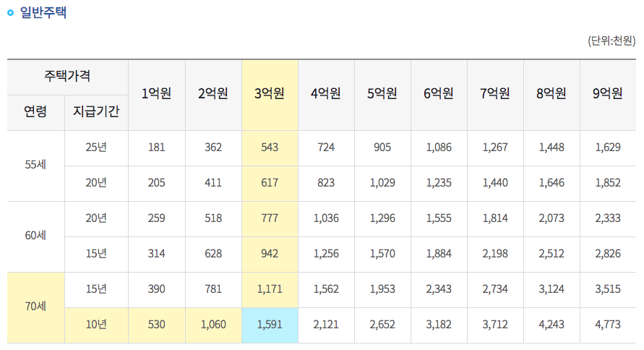Click the cell showing 823

(326, 184)
